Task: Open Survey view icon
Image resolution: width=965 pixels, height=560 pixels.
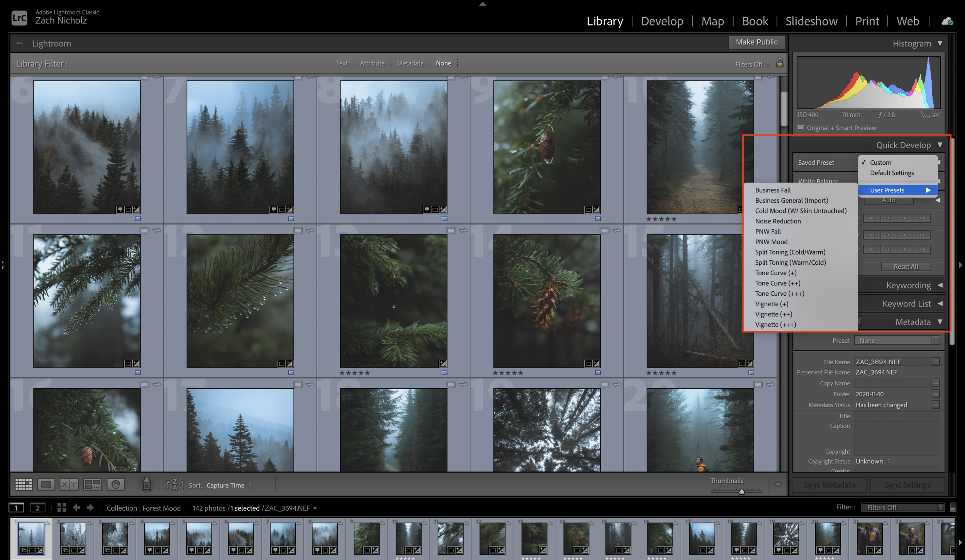Action: 92,485
